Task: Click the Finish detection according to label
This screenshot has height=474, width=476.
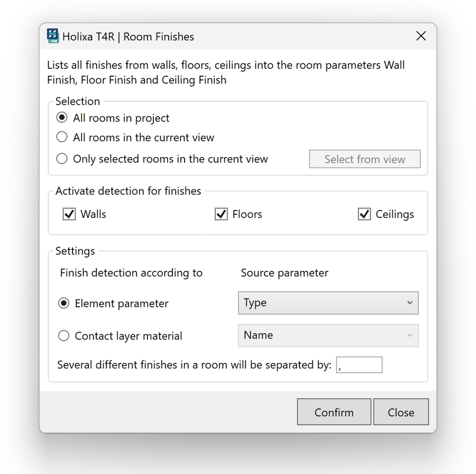Action: click(131, 273)
